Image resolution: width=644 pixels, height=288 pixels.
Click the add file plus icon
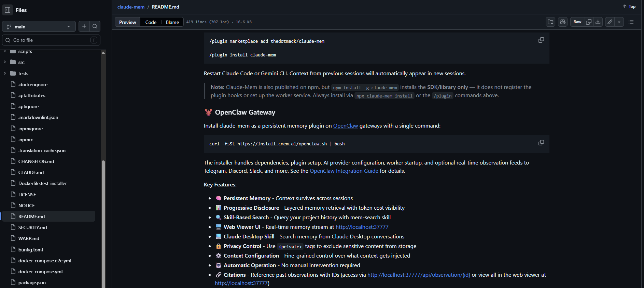pyautogui.click(x=84, y=26)
